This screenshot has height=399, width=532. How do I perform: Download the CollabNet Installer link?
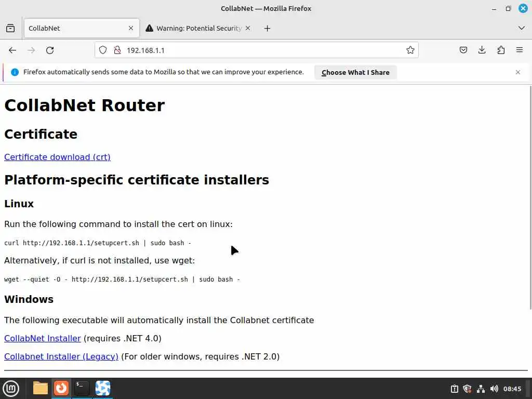[43, 338]
